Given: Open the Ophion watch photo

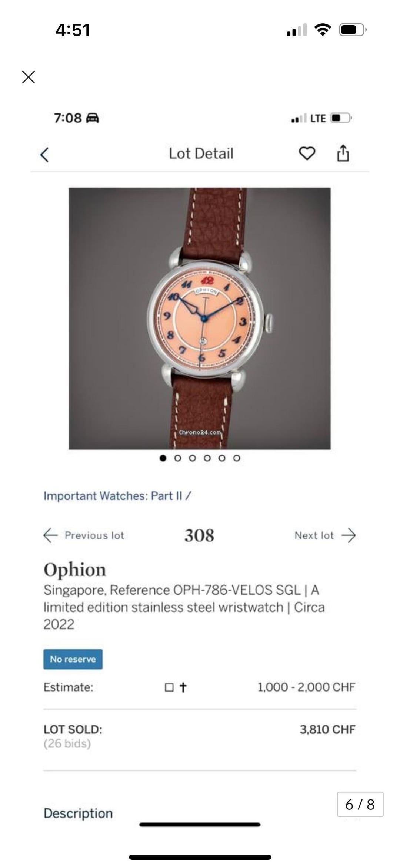Looking at the screenshot, I should [x=200, y=319].
